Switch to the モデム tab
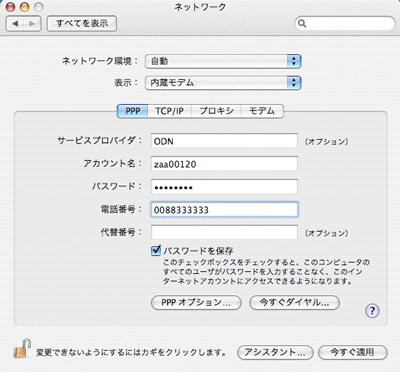This screenshot has width=400, height=372. tap(262, 111)
